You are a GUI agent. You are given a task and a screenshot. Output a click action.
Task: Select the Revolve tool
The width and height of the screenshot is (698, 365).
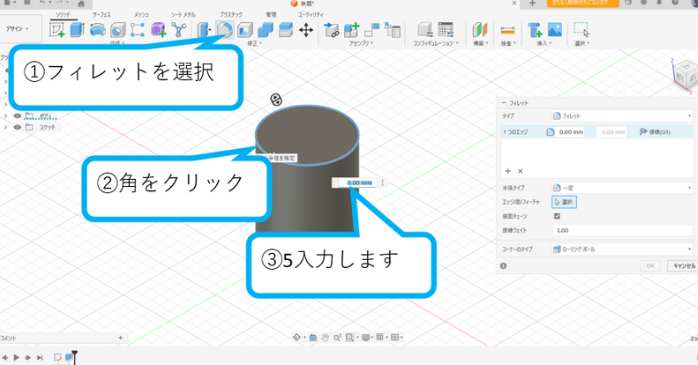[97, 30]
